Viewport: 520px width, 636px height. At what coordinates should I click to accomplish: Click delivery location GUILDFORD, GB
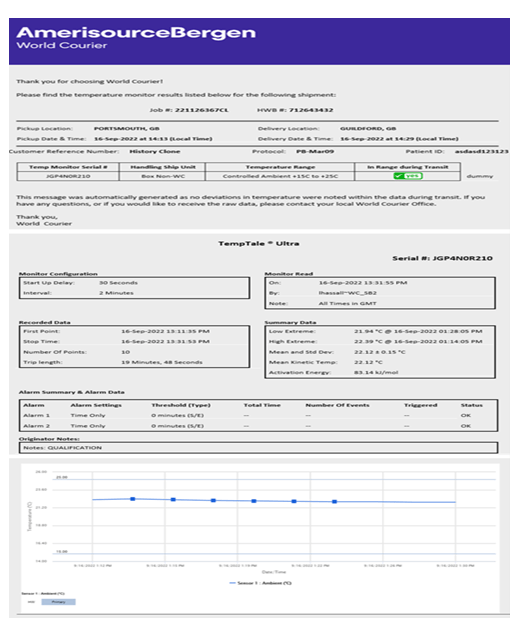(x=368, y=129)
